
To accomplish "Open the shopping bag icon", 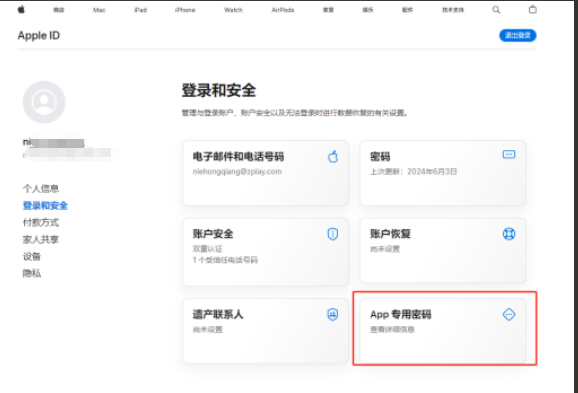I will click(532, 10).
